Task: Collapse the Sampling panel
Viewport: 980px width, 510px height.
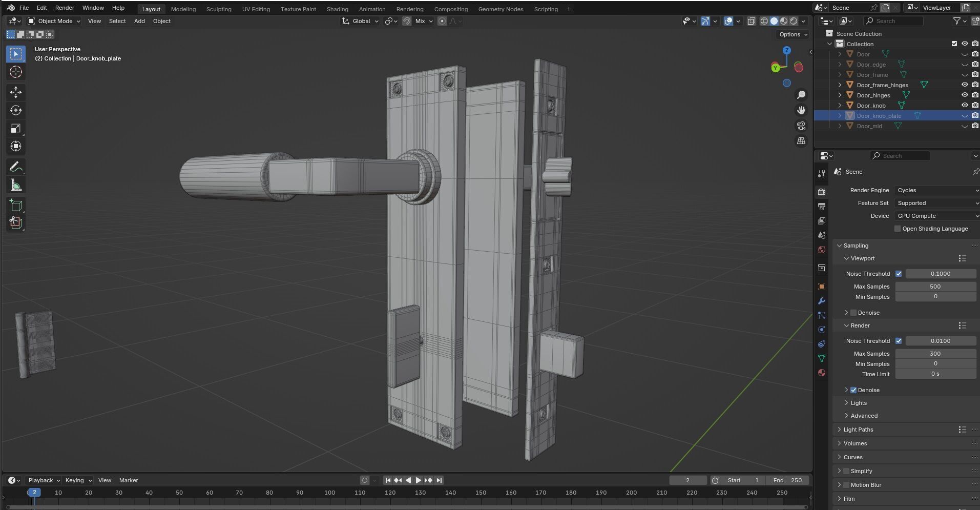Action: (x=856, y=246)
